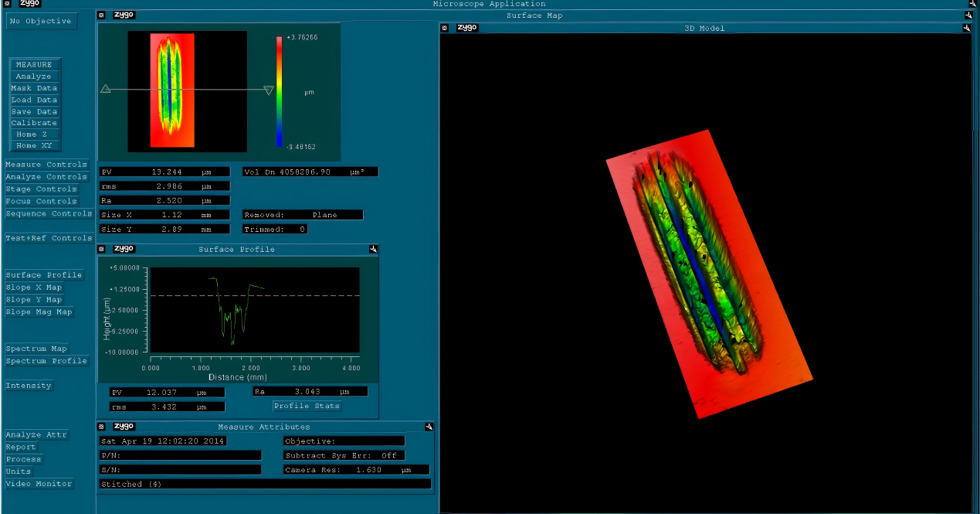Click the box icon left of the Surface Map title
This screenshot has height=514, width=980.
point(102,15)
